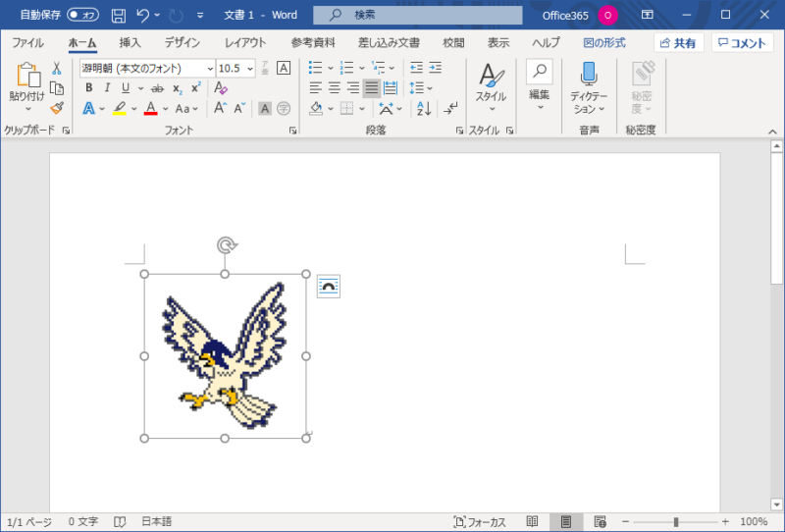785x532 pixels.
Task: Click the Paste clipboard icon
Action: click(x=28, y=76)
